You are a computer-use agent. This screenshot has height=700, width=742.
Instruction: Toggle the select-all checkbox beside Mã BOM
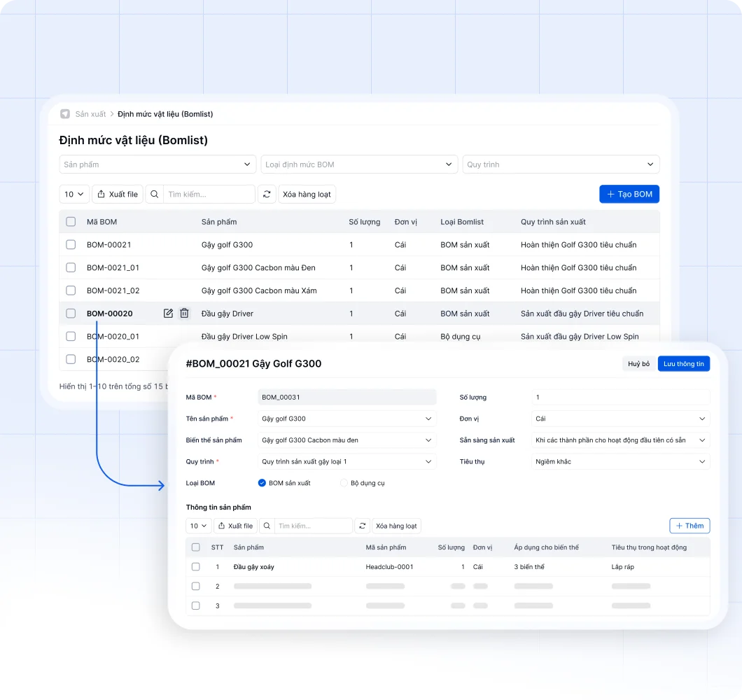71,222
